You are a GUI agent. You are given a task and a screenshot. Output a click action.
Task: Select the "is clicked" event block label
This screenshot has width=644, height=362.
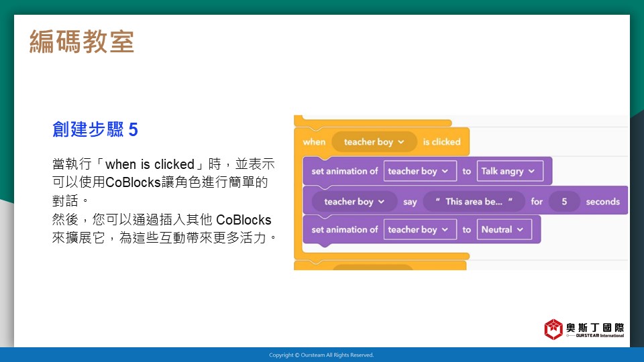point(441,142)
